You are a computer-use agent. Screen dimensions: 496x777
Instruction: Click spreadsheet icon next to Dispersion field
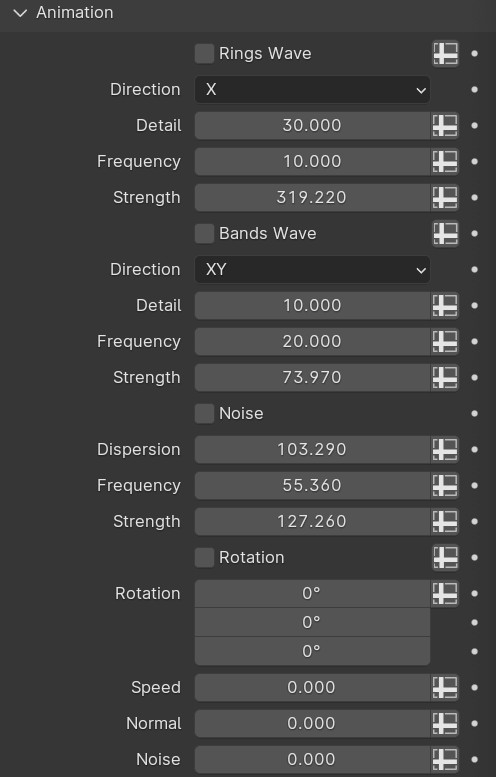point(445,449)
